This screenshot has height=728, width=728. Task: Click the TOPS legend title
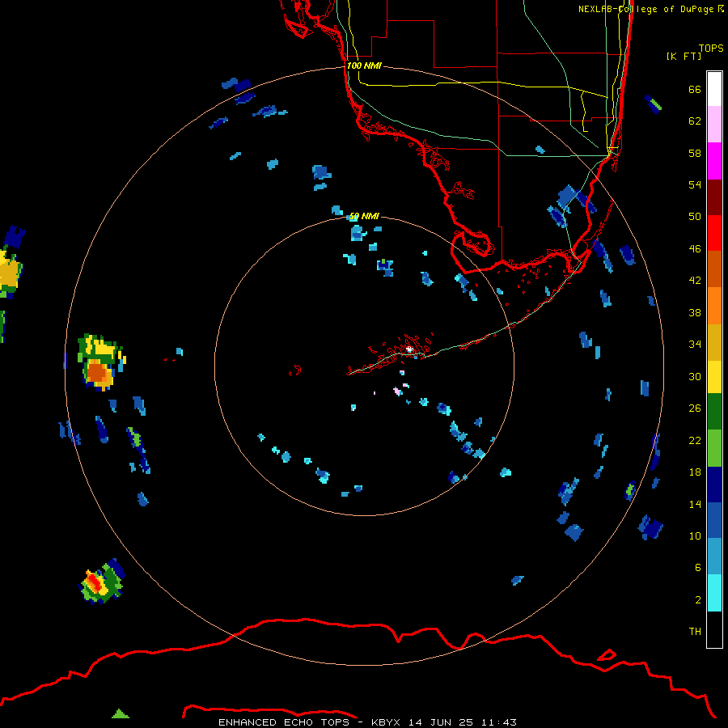(x=711, y=48)
